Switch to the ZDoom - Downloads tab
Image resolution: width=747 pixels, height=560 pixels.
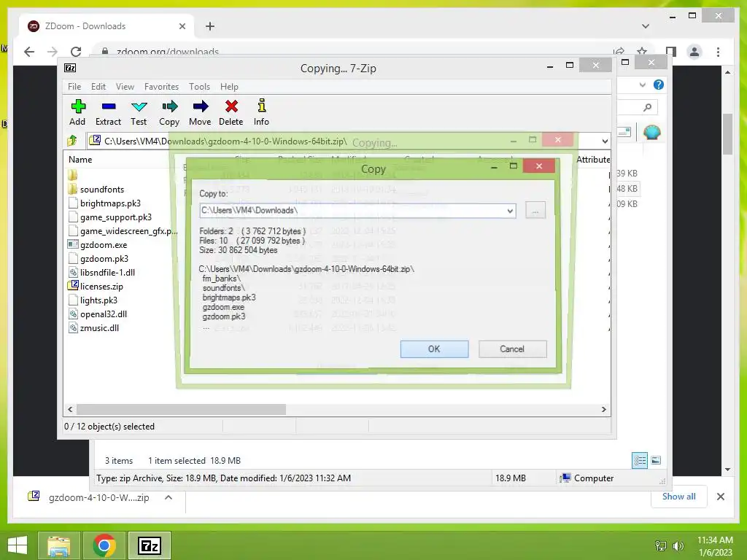point(107,26)
